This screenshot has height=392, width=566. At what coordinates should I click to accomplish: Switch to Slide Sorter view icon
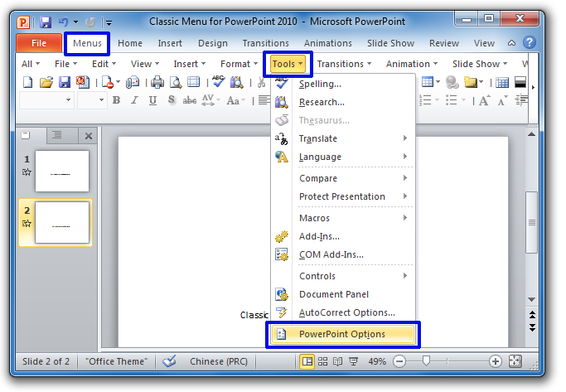pyautogui.click(x=324, y=361)
